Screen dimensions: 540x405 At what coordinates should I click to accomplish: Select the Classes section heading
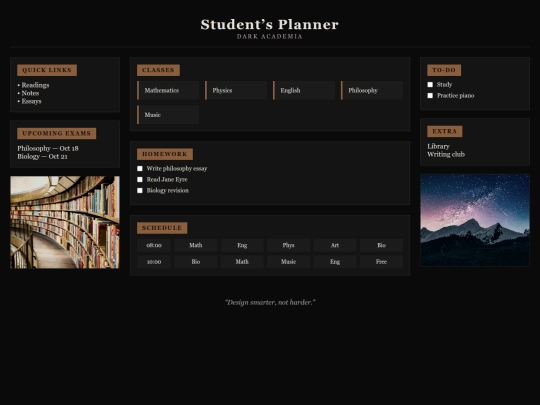[x=158, y=70]
